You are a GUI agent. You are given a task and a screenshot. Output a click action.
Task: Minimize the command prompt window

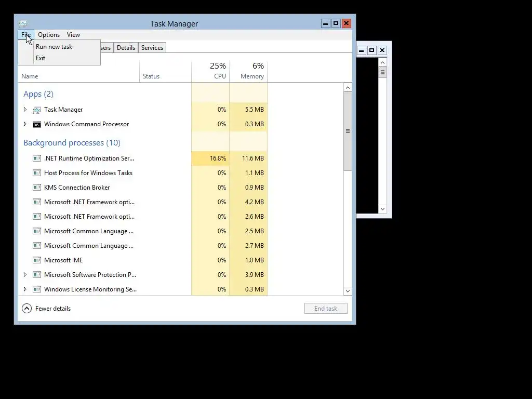(362, 50)
